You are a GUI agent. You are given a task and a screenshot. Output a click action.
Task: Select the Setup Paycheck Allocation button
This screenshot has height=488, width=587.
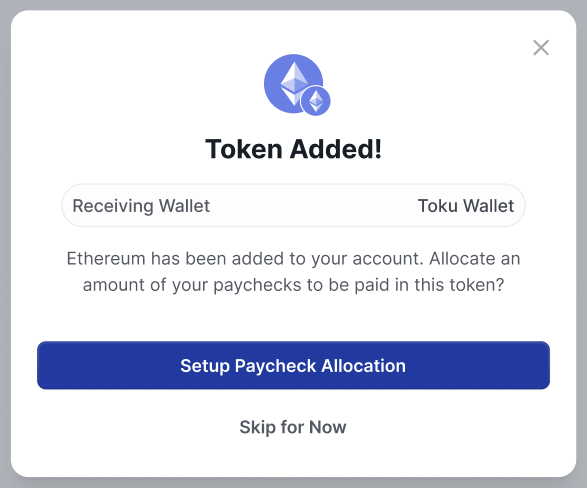click(294, 365)
